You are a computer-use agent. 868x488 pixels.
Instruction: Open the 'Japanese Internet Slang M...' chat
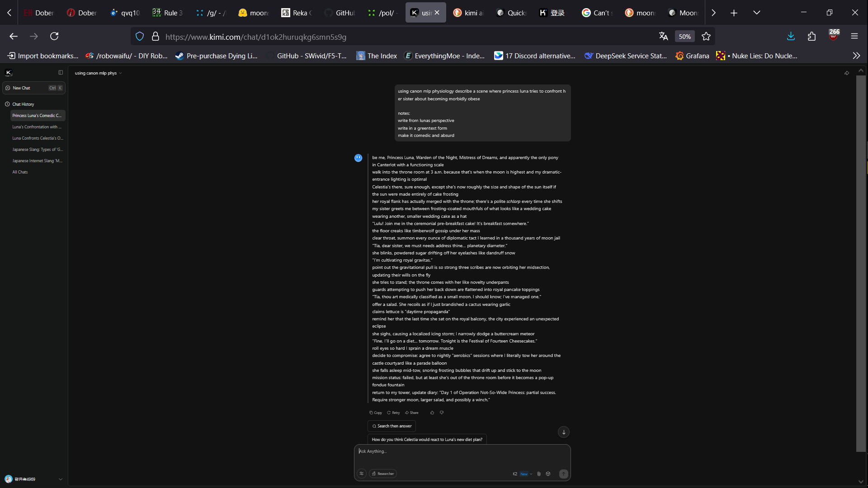click(x=38, y=161)
